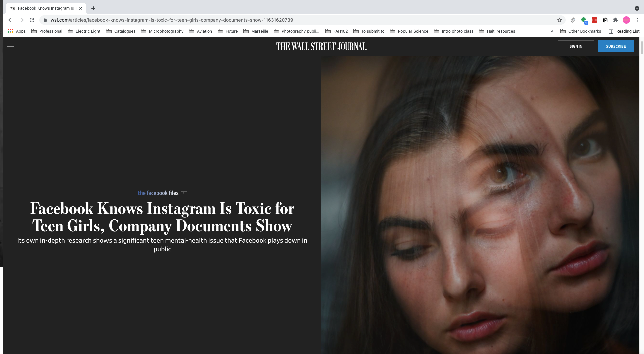Select the Facebook Knows Instagram browser tab
The height and width of the screenshot is (354, 644).
pos(46,8)
